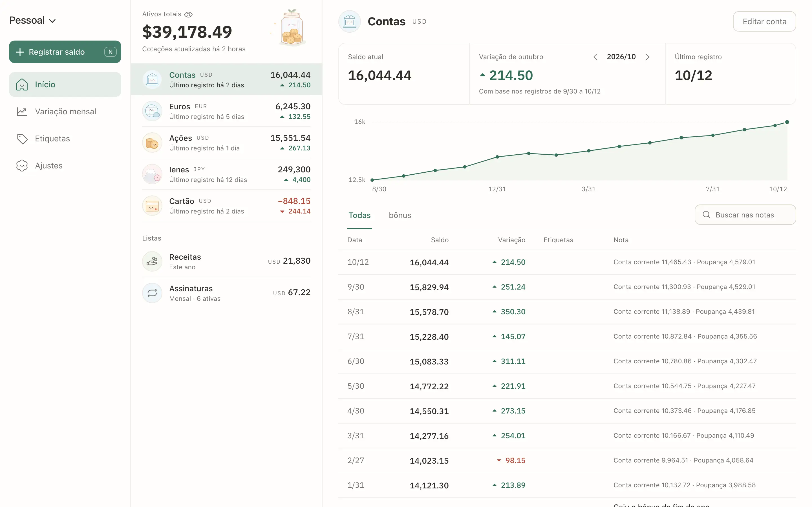
Task: Select the Cartão card icon
Action: (152, 206)
